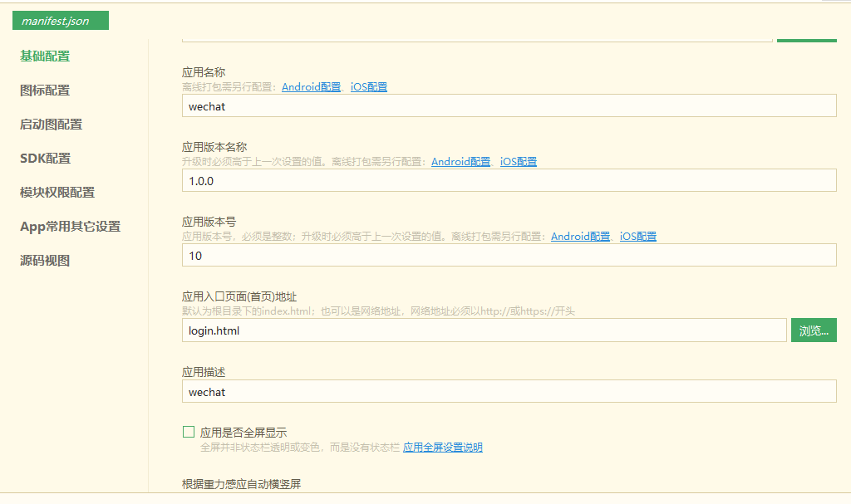
Task: Open iOS配置 link under 应用版本号
Action: [637, 236]
